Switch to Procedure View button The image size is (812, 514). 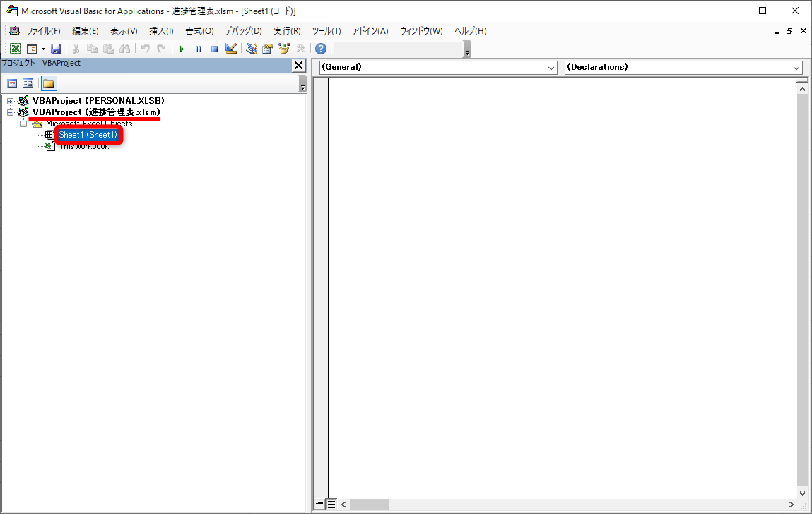[x=319, y=503]
